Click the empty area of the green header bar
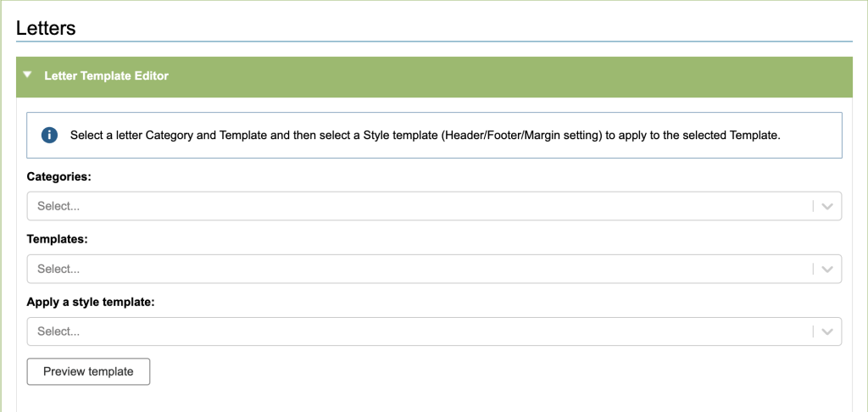This screenshot has height=412, width=868. (x=509, y=76)
